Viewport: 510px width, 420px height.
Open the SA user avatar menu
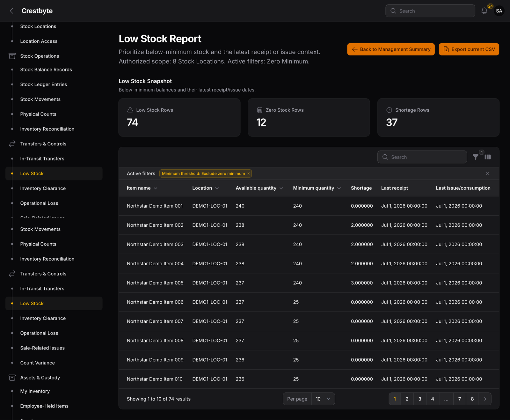click(499, 11)
